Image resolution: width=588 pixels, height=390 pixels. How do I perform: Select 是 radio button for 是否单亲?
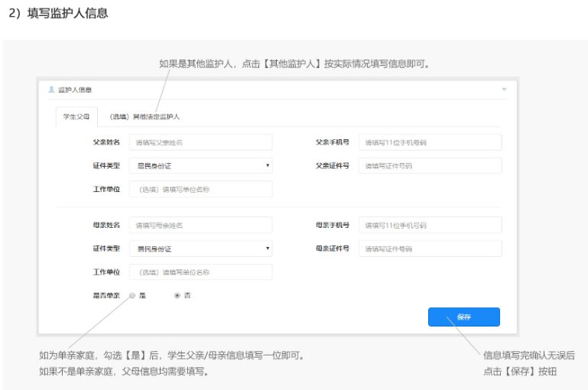coord(132,295)
